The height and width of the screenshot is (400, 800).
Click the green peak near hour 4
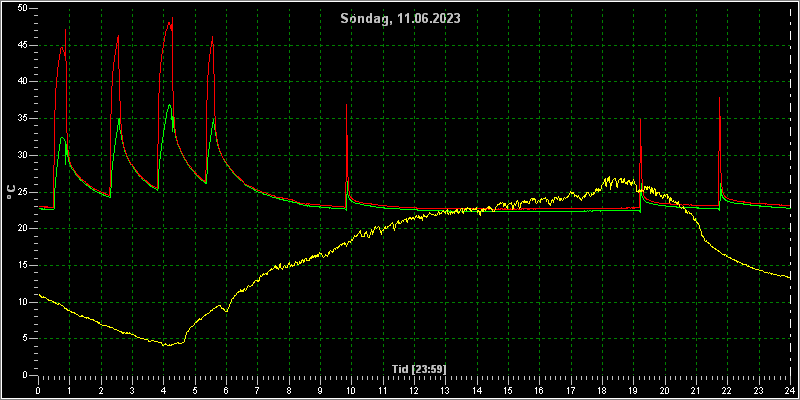[x=170, y=105]
